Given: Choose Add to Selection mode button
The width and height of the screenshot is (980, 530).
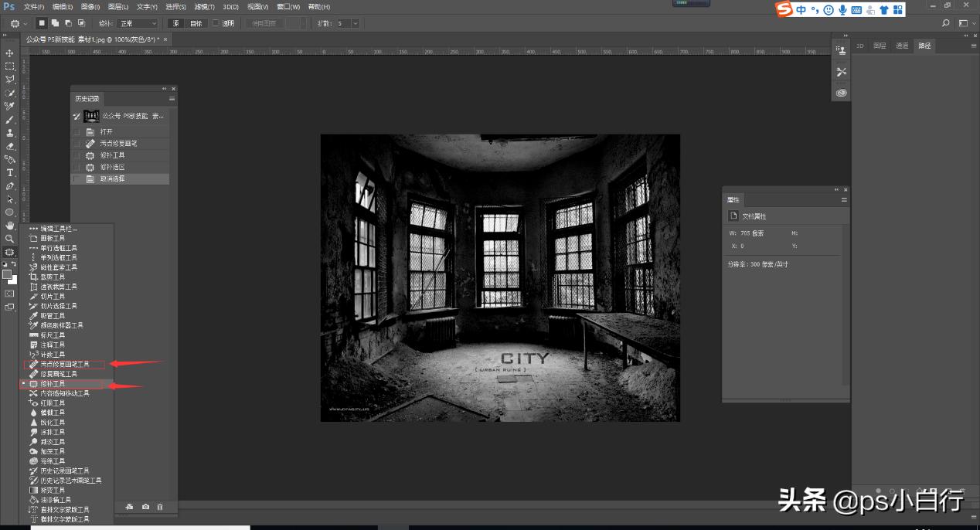Looking at the screenshot, I should [x=56, y=24].
